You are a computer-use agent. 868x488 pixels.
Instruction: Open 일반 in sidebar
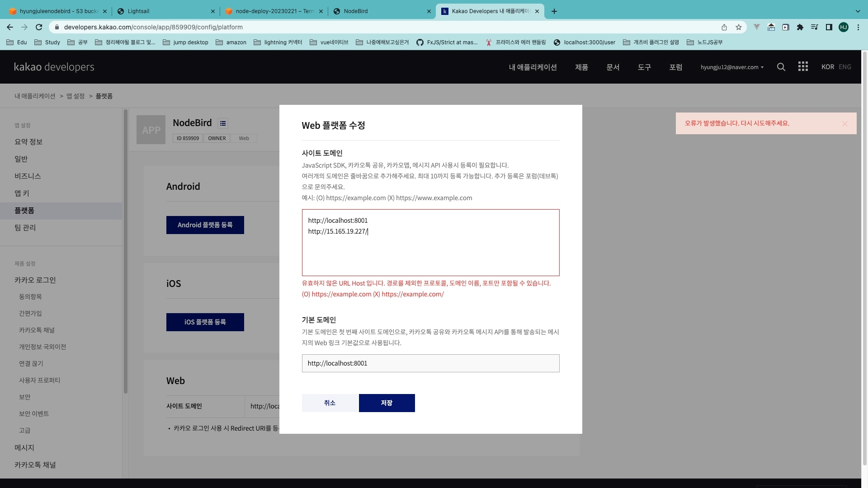click(x=21, y=159)
